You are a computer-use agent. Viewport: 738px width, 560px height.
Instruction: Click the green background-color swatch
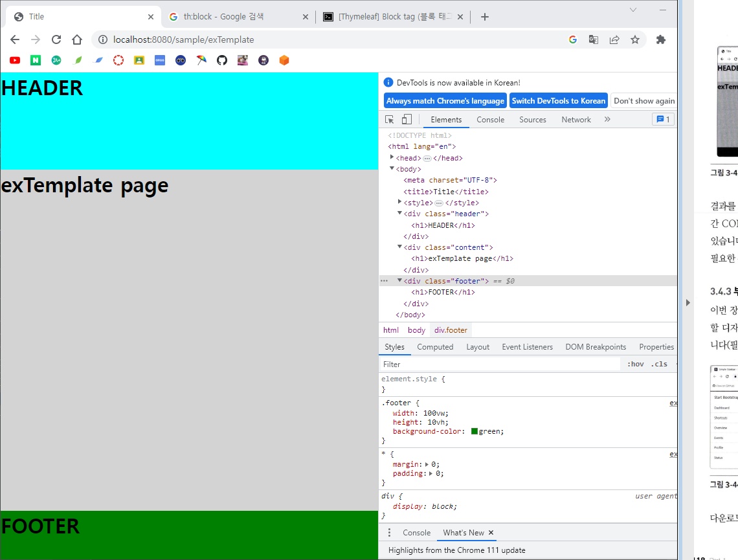[x=475, y=431]
